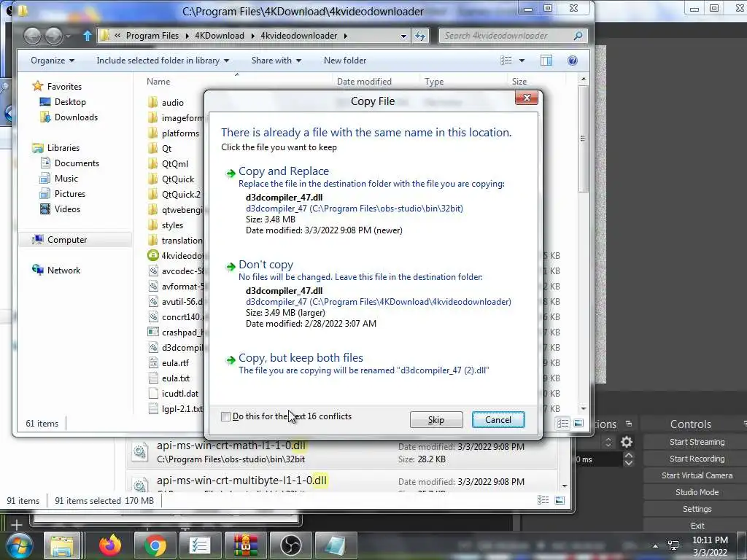
Task: Click taskbar clock showing 10:11 PM
Action: (x=710, y=546)
